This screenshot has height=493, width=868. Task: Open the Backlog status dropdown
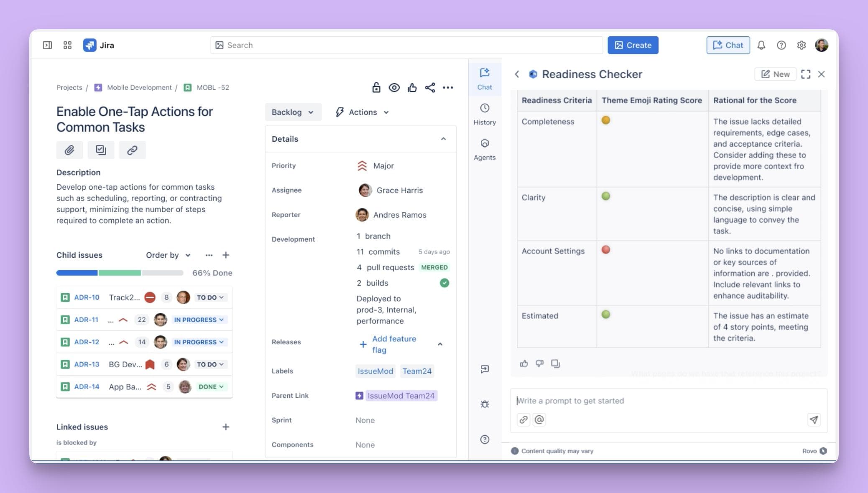click(293, 112)
